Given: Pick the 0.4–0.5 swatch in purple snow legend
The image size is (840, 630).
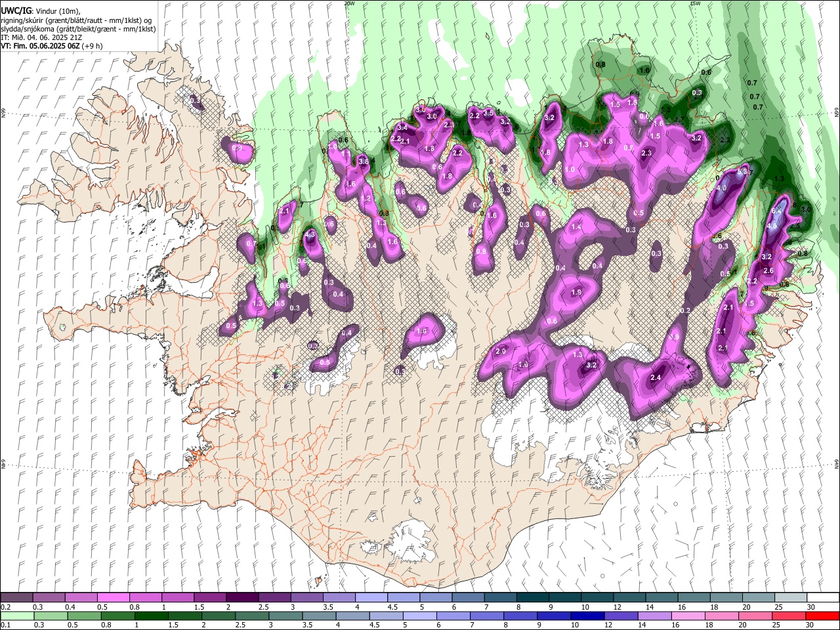Looking at the screenshot, I should click(81, 598).
